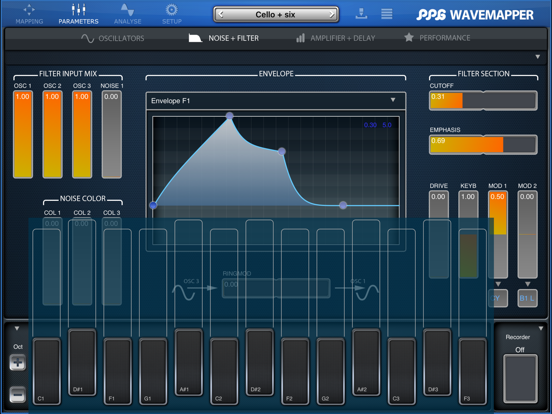Image resolution: width=552 pixels, height=414 pixels.
Task: Play the D#2 key
Action: 260,362
